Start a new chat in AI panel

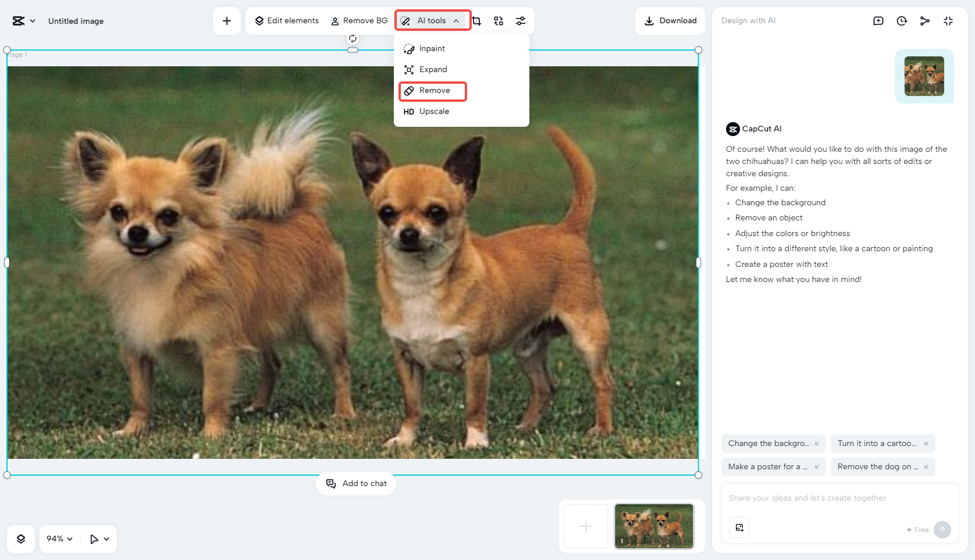point(878,21)
